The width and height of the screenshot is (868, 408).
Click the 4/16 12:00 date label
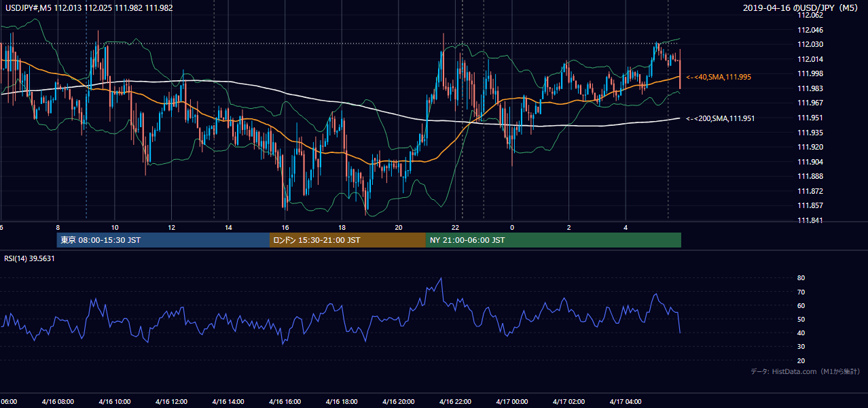[x=171, y=402]
